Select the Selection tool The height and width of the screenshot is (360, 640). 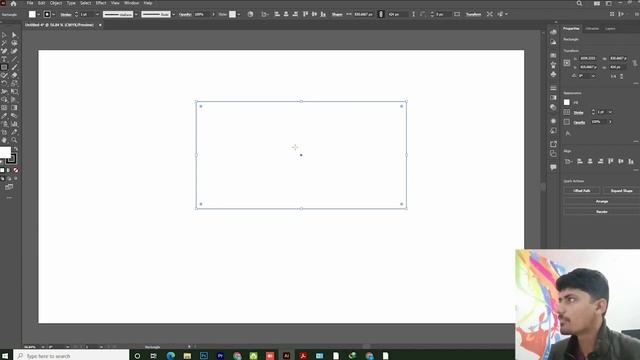[x=4, y=35]
